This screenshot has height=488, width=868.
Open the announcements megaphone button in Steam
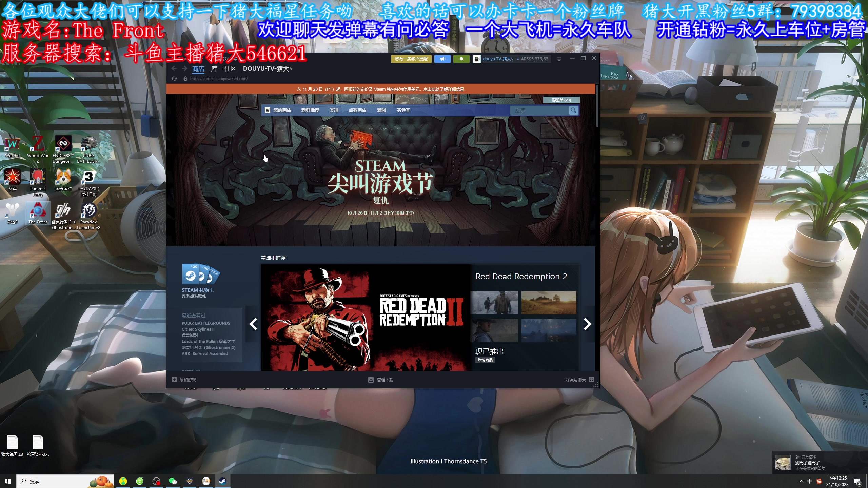pos(442,59)
